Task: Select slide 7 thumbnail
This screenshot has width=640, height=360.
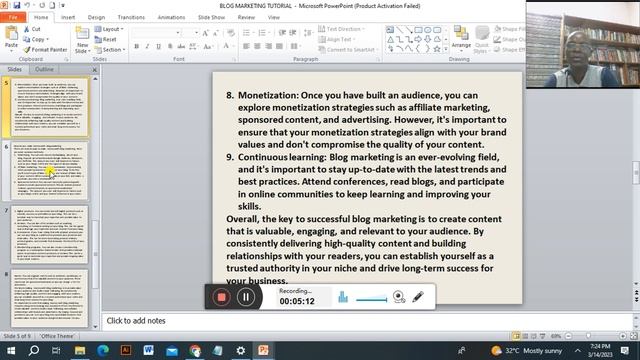Action: tap(49, 234)
